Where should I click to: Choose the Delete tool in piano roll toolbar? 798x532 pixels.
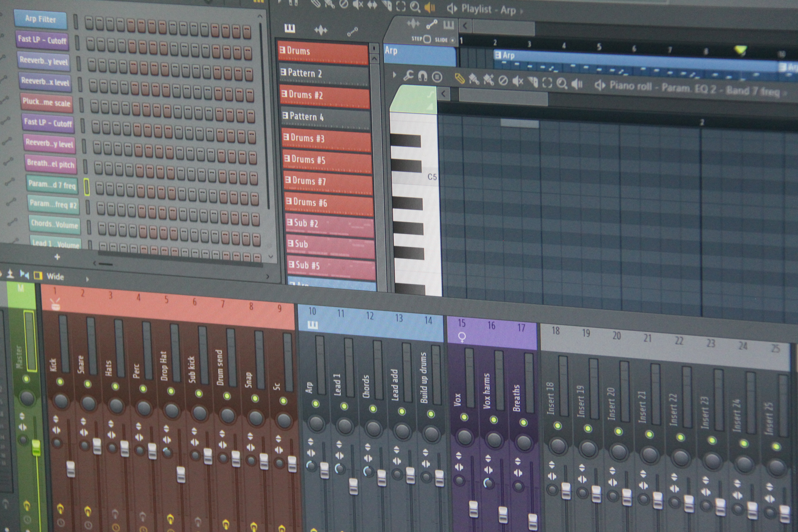coord(503,80)
